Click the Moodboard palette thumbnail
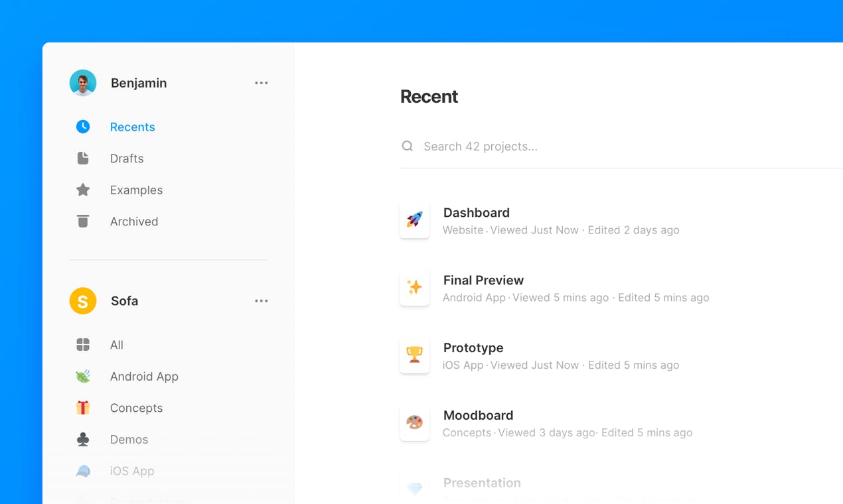Viewport: 843px width, 504px height. point(414,422)
